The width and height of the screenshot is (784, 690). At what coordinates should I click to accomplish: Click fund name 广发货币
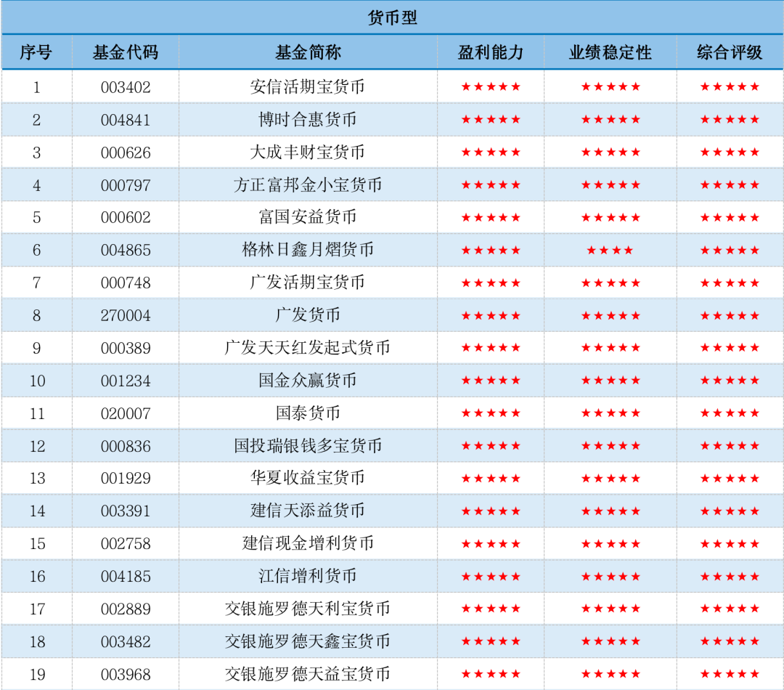[308, 314]
